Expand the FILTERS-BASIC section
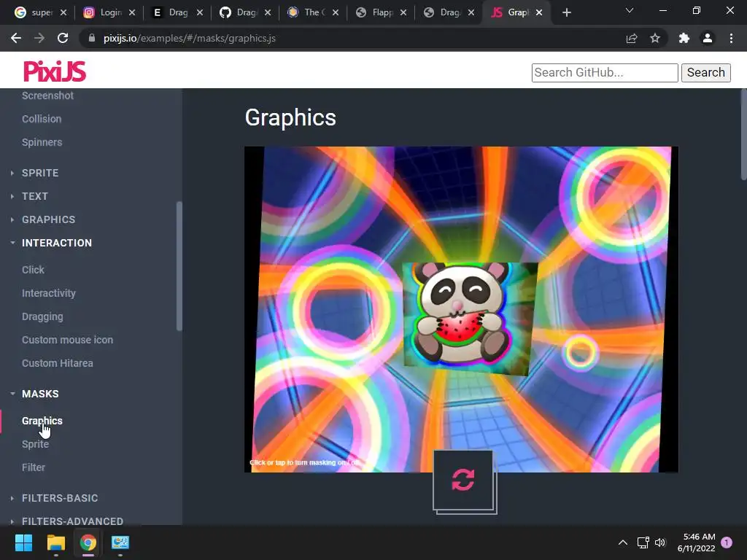747x560 pixels. point(60,498)
